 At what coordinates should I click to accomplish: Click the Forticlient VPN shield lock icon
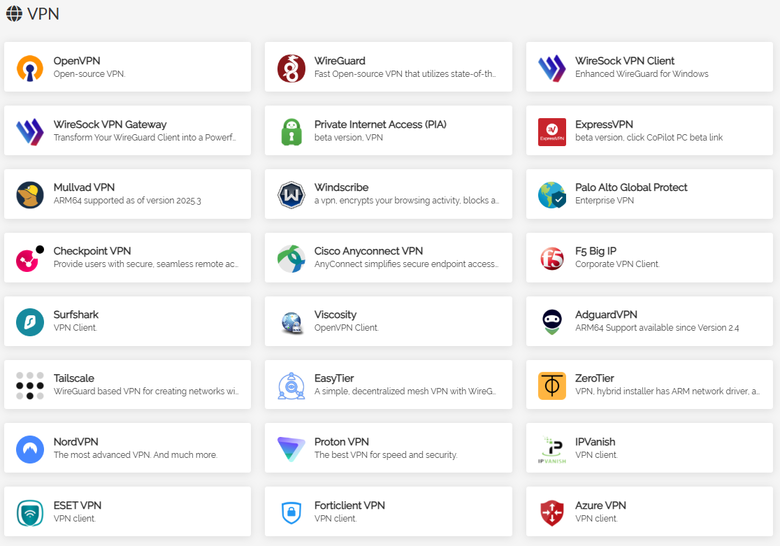pyautogui.click(x=291, y=513)
